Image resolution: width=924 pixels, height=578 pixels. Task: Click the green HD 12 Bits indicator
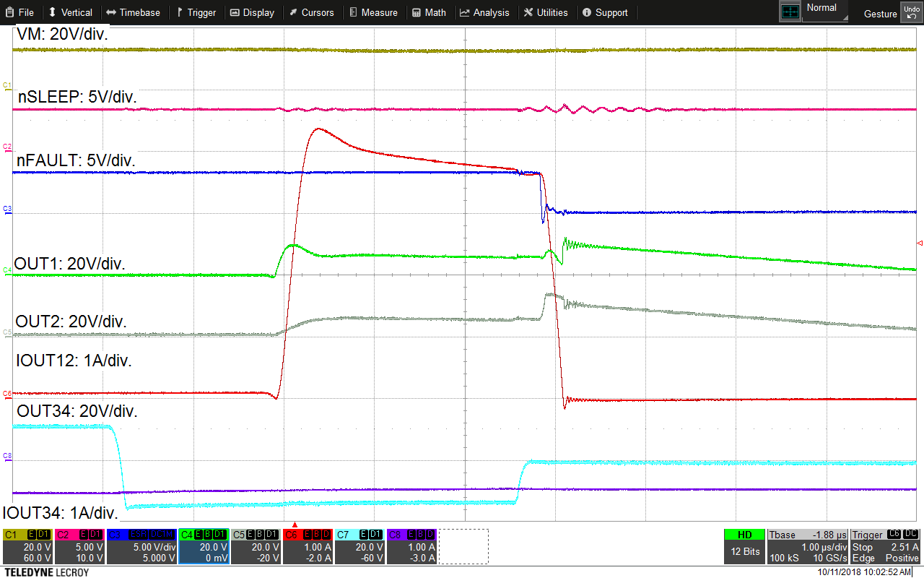[x=745, y=546]
